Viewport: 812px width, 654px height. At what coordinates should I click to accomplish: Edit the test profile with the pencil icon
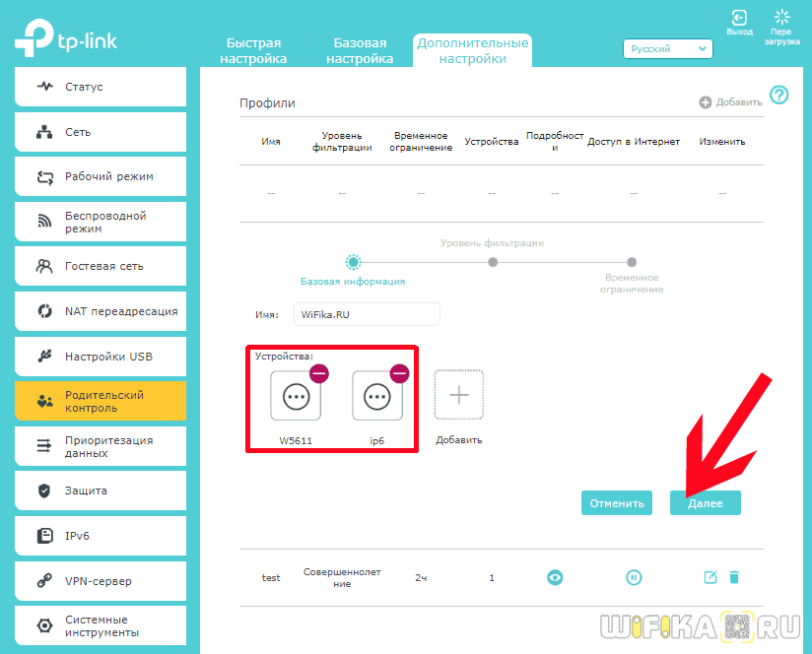[x=710, y=577]
